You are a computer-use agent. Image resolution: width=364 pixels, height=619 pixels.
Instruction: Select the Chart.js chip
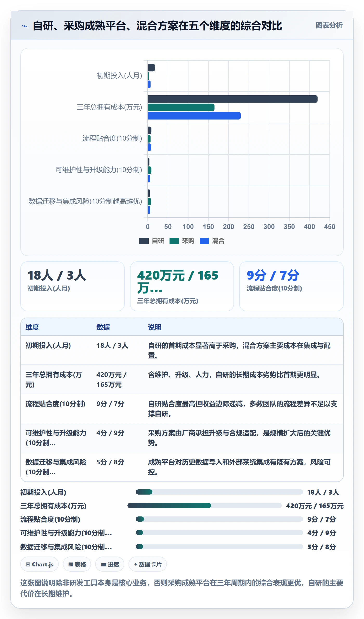40,564
